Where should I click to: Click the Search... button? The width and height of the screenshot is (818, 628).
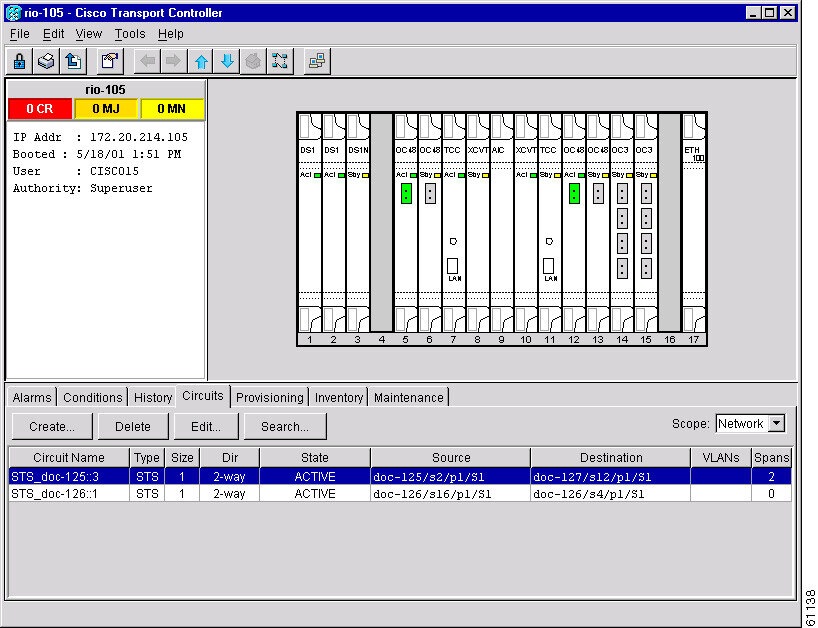[285, 427]
